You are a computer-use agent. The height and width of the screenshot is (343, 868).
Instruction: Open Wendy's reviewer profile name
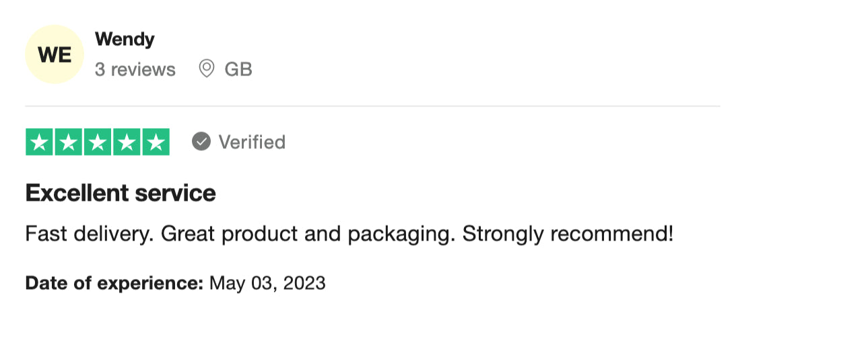point(125,40)
